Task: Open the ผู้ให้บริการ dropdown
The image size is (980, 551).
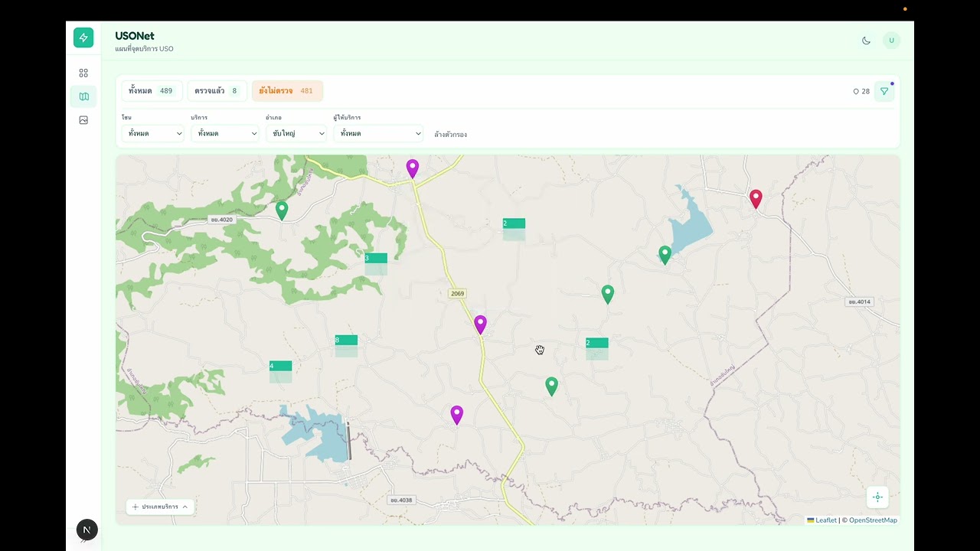Action: click(378, 133)
